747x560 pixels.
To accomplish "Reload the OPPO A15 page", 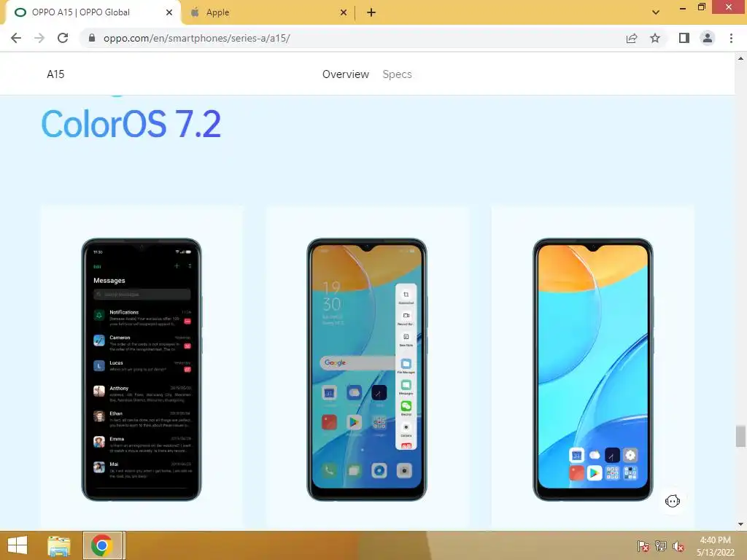I will click(63, 38).
